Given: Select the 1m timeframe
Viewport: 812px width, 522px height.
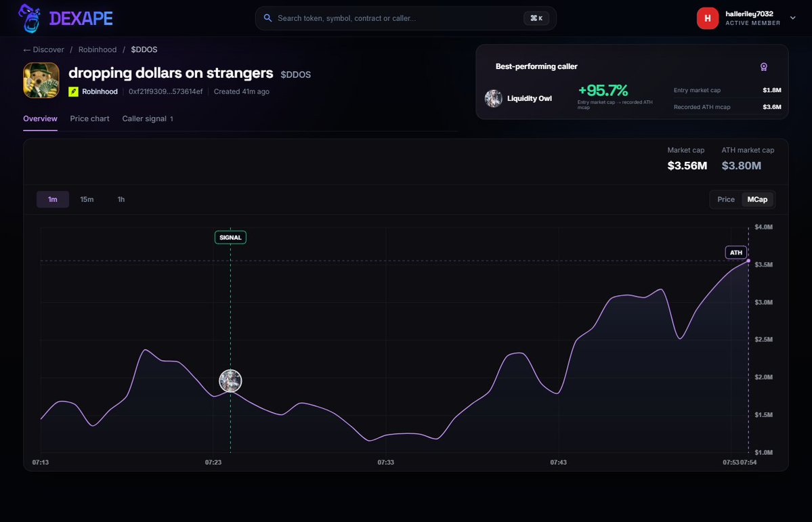Looking at the screenshot, I should tap(52, 199).
